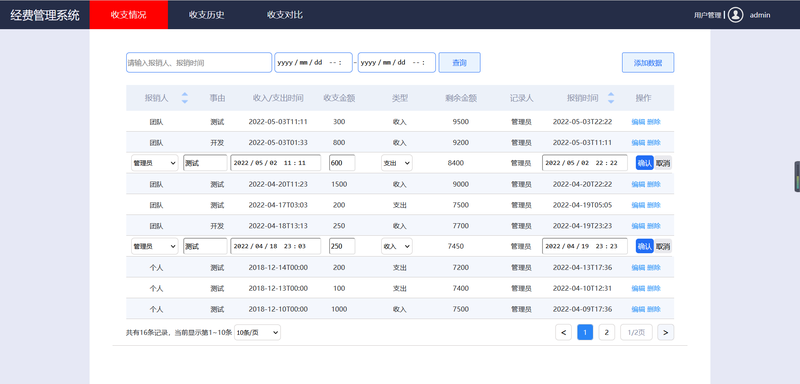
Task: Click the 2022/05/02 11:11 datetime field
Action: pos(276,163)
